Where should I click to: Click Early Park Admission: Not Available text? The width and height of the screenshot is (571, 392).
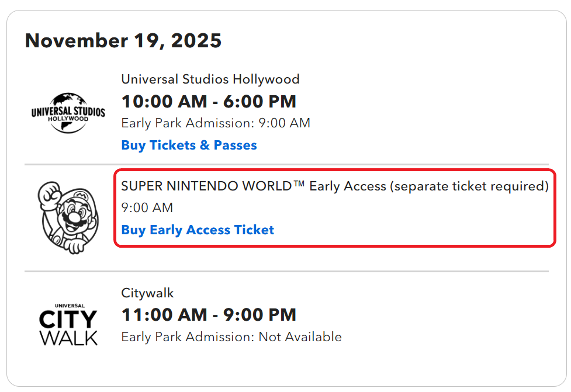231,337
